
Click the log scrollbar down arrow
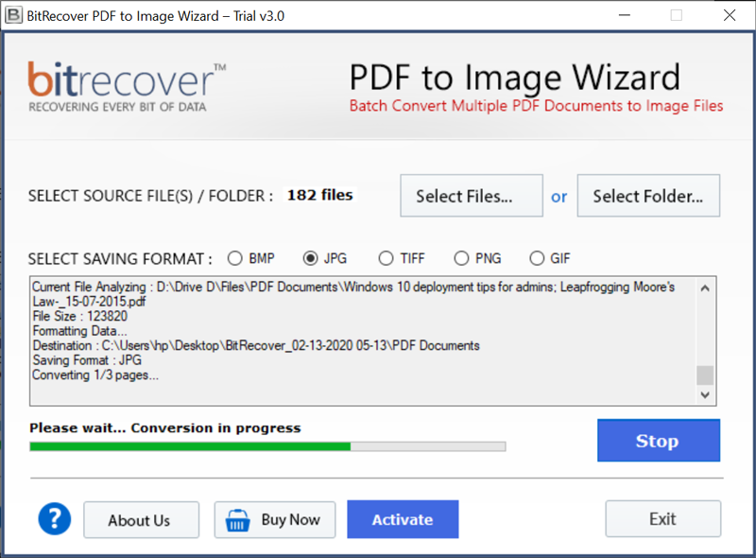pos(705,394)
